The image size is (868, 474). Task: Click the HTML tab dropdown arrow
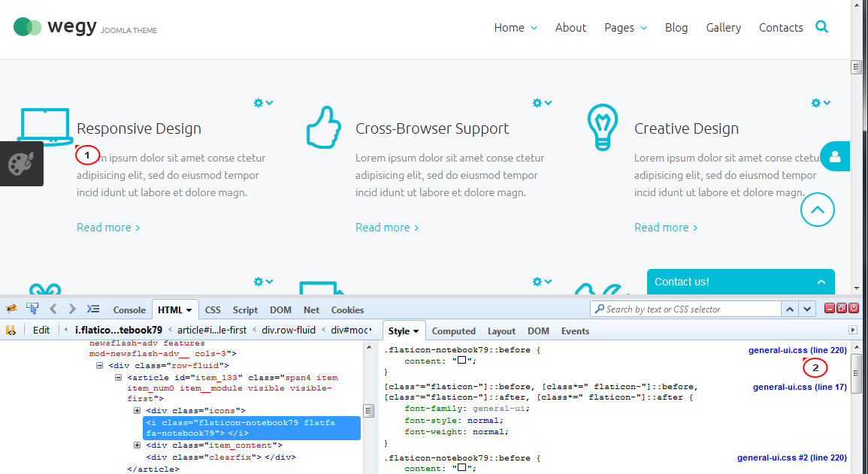[189, 309]
